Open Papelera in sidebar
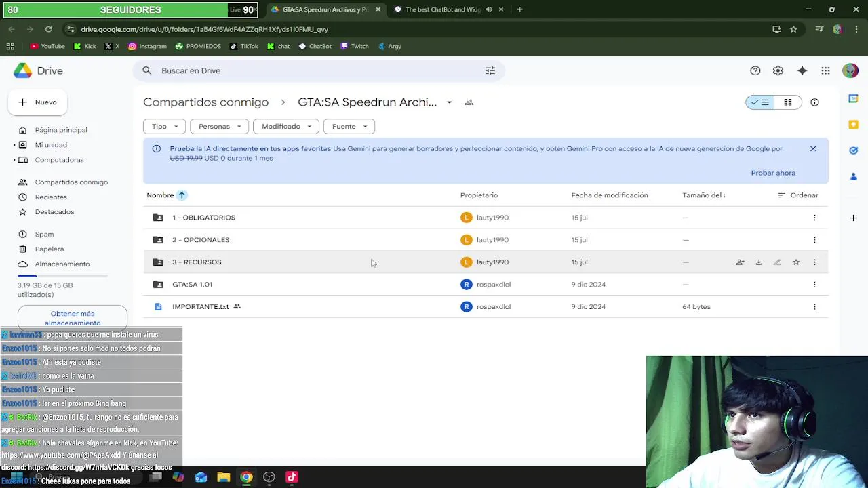The image size is (868, 488). [50, 249]
